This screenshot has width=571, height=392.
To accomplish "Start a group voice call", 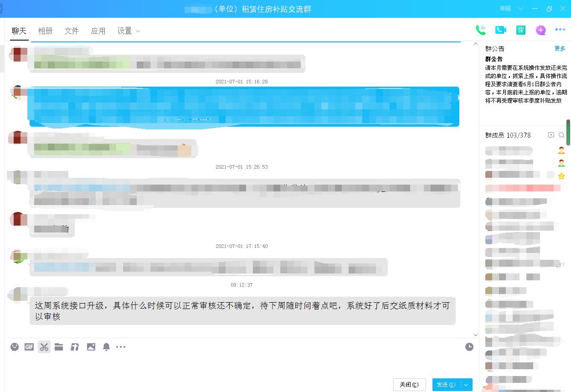I will point(481,30).
